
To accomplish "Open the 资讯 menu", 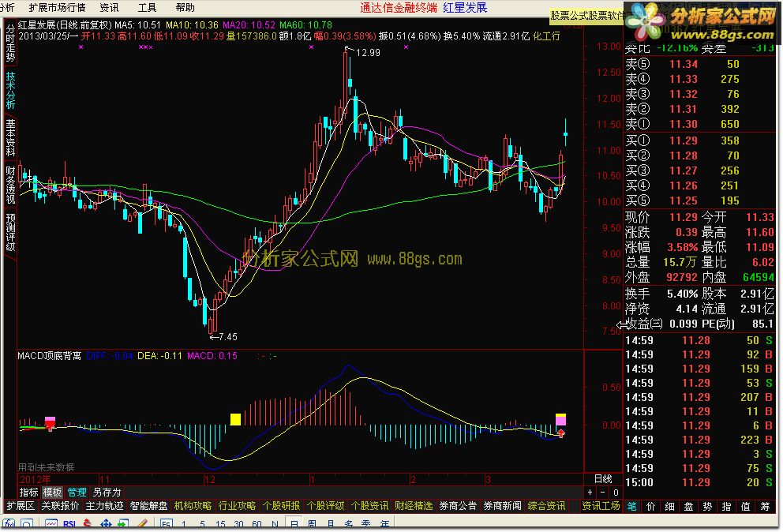I will pos(109,7).
